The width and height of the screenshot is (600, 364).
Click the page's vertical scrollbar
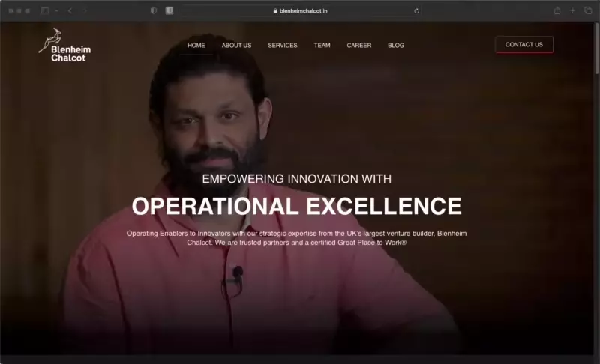point(596,52)
